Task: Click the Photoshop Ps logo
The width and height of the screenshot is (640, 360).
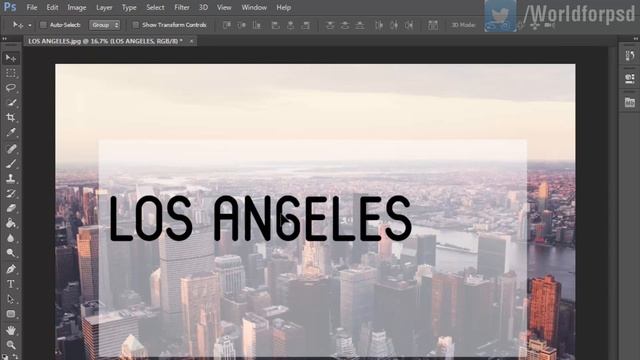Action: (x=10, y=7)
